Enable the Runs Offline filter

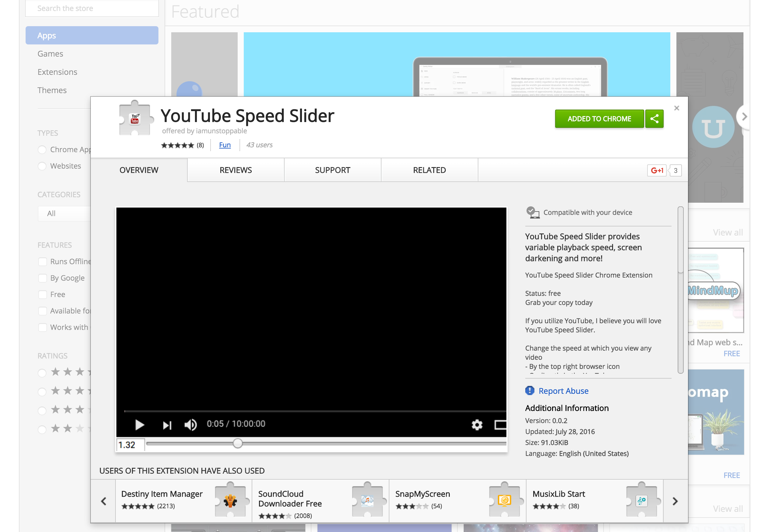pyautogui.click(x=43, y=262)
